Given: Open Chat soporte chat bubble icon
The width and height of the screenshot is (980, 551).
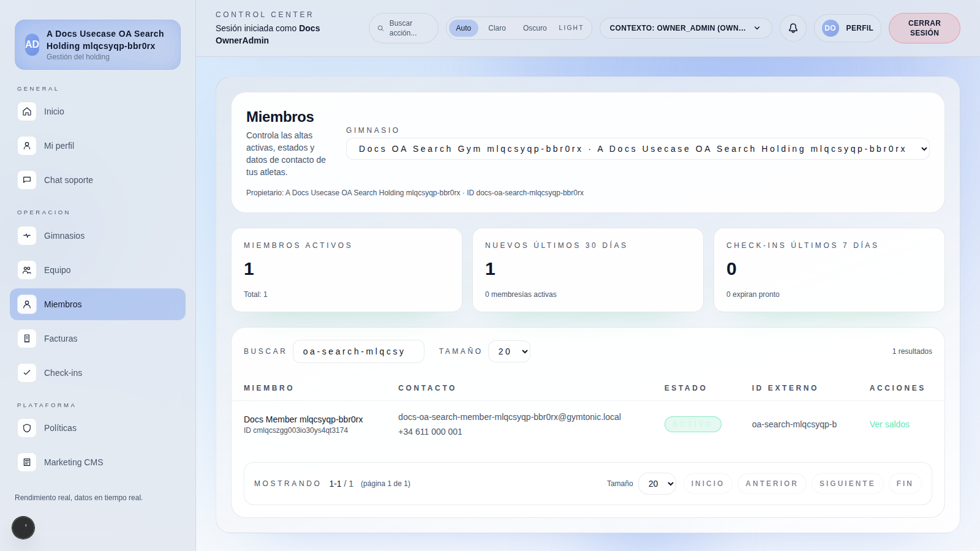Looking at the screenshot, I should click(x=27, y=180).
